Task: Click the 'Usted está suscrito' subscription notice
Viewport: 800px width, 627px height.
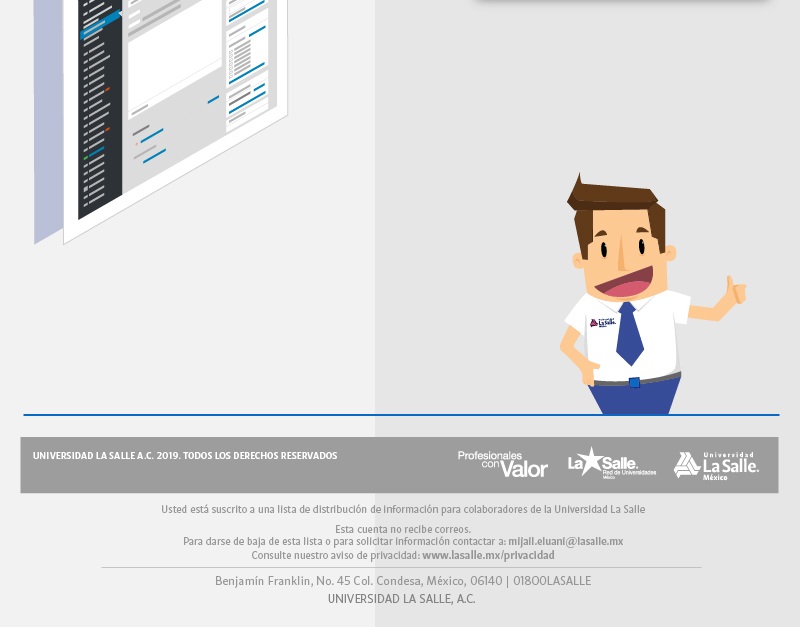Action: click(x=403, y=509)
